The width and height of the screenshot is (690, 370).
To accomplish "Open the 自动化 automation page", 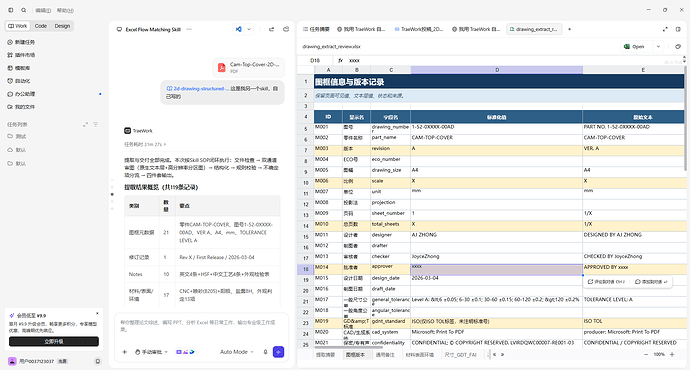I will click(19, 81).
